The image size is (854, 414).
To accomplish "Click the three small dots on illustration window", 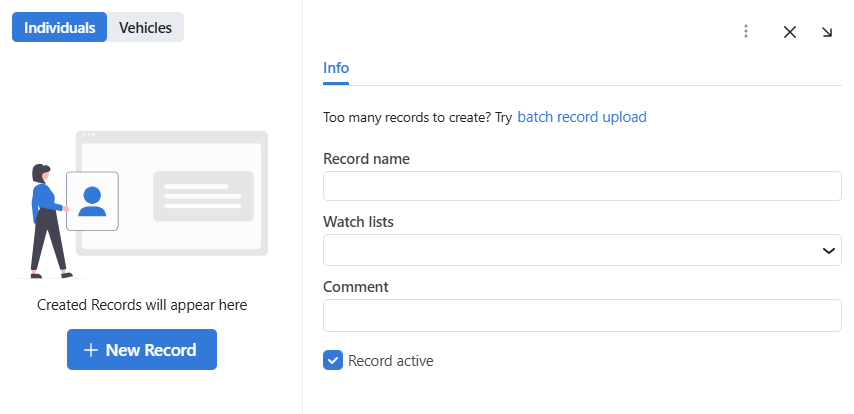I will tap(89, 135).
